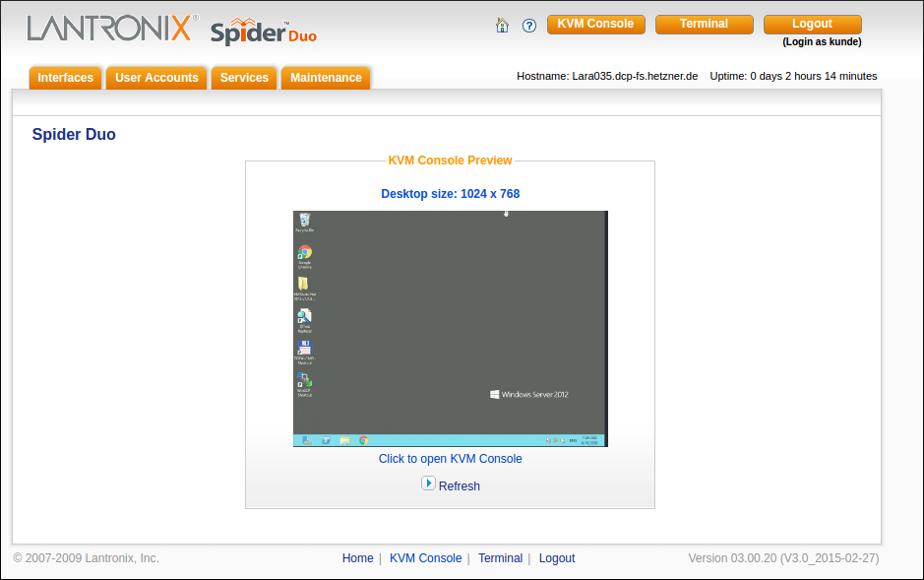
Task: Click the KVM Console Preview legend title
Action: [x=451, y=161]
